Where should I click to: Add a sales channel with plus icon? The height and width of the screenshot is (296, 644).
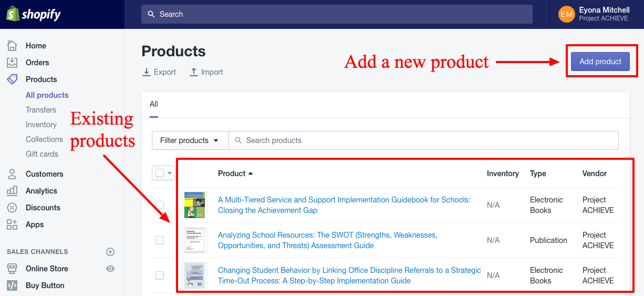tap(110, 252)
